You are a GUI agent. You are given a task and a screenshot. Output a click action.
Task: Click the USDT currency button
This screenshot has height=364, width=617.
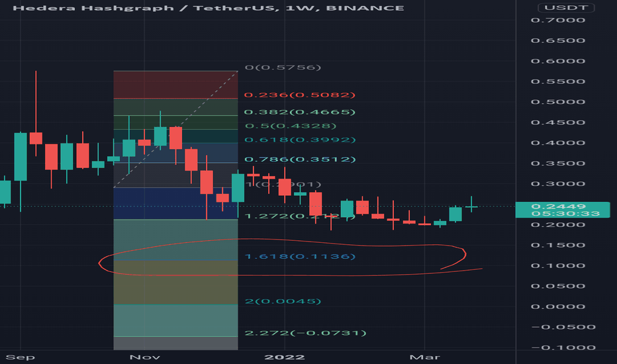(x=566, y=8)
